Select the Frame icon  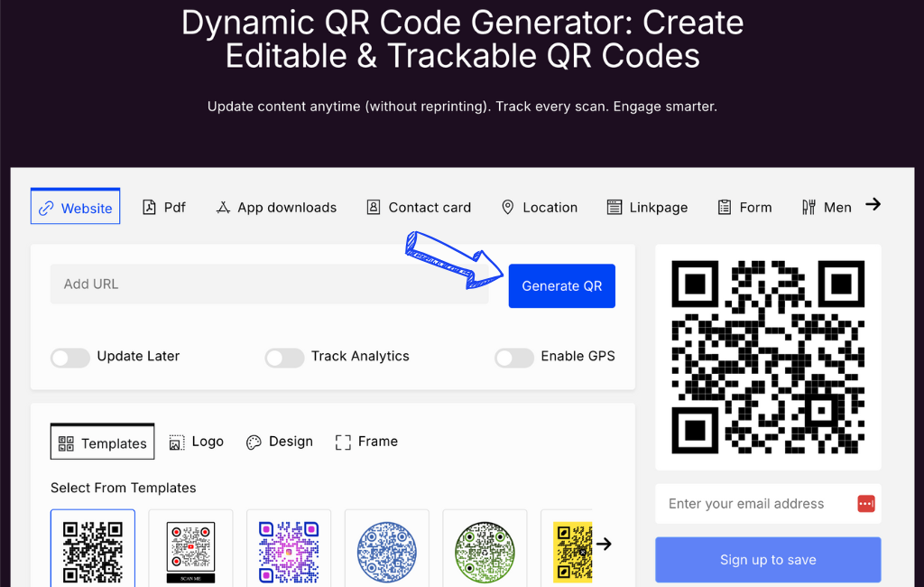tap(343, 442)
